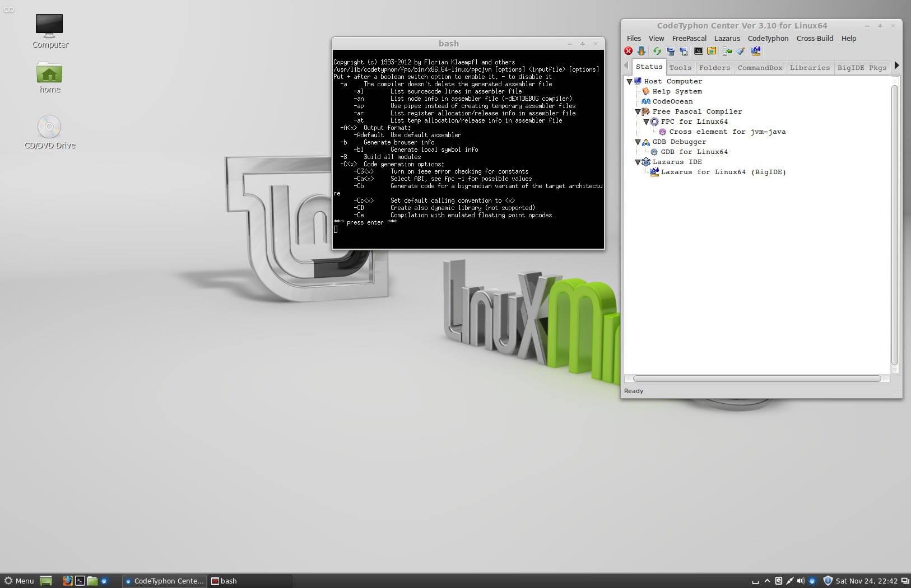Click the network connection tray icon
Image resolution: width=911 pixels, height=588 pixels.
click(789, 581)
